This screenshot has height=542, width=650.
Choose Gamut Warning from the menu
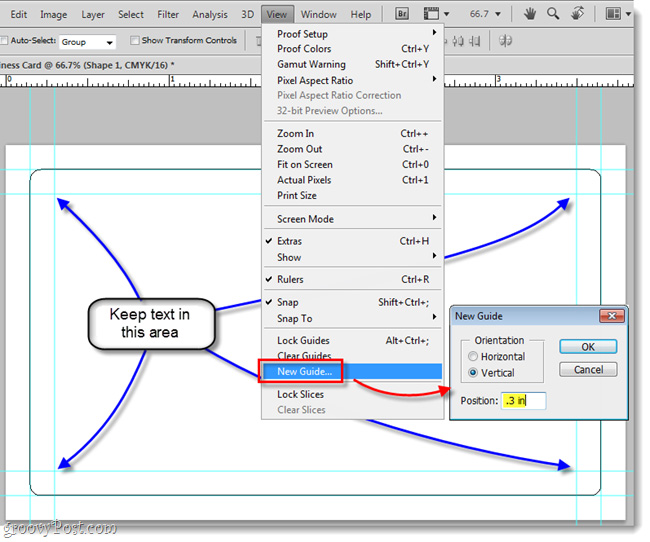pyautogui.click(x=352, y=64)
